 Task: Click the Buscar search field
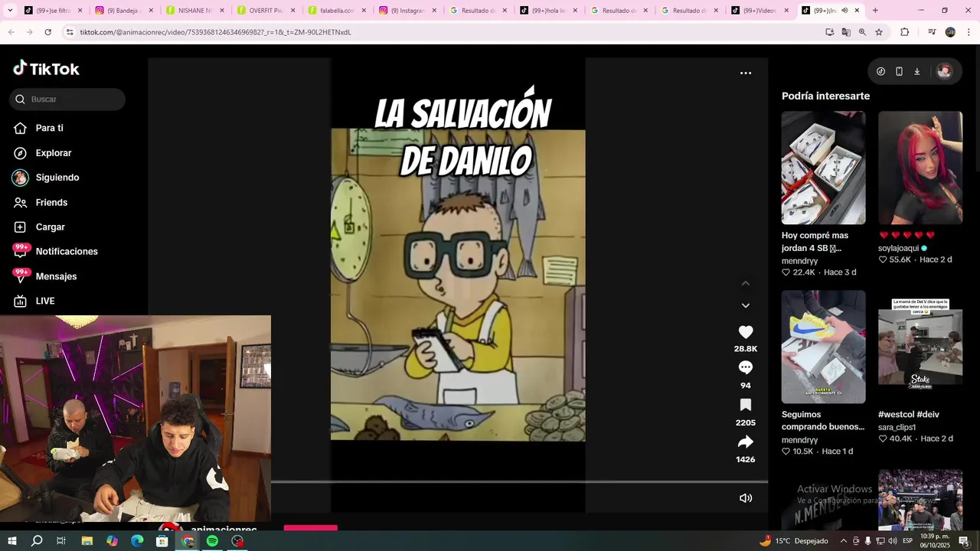click(67, 99)
